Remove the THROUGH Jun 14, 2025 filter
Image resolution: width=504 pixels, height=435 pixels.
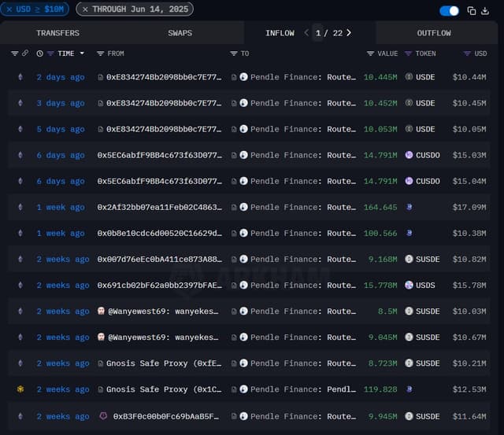pos(85,9)
